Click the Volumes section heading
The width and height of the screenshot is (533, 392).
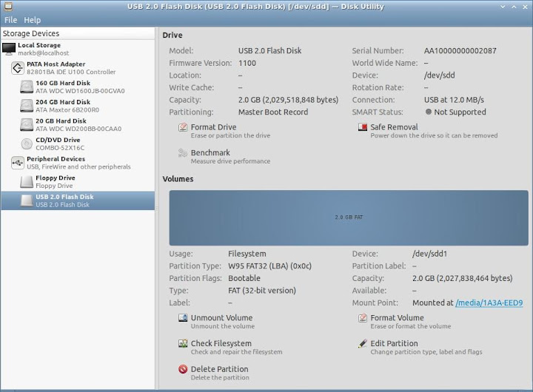(x=178, y=179)
